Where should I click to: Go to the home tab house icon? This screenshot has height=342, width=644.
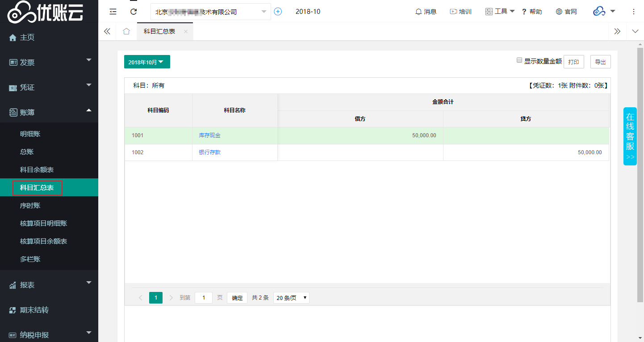click(126, 31)
